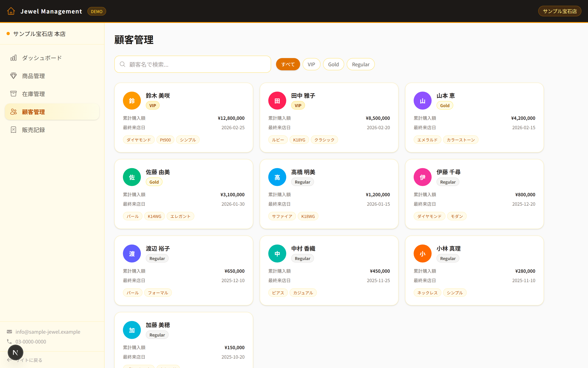Click the cyan 加 avatar
The width and height of the screenshot is (588, 368).
pos(132,330)
